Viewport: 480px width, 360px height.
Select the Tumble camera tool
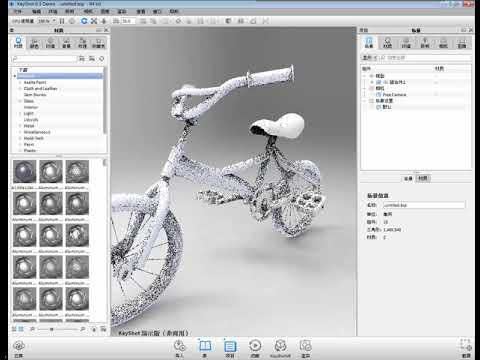pyautogui.click(x=84, y=21)
